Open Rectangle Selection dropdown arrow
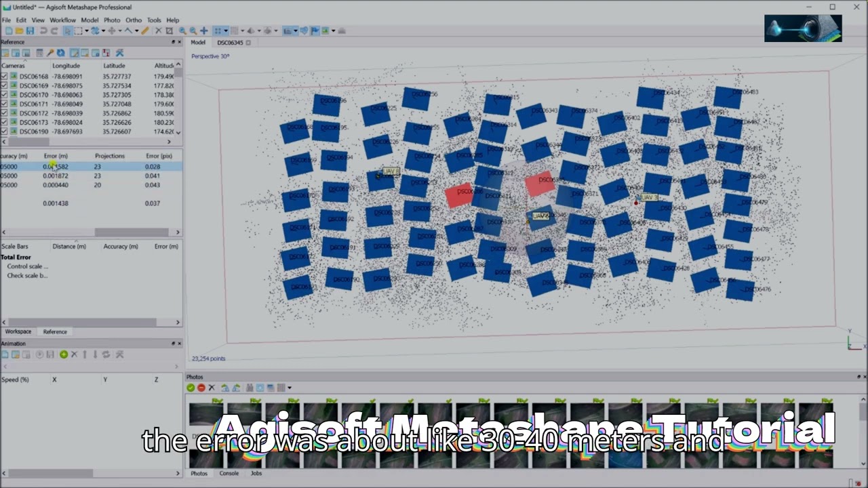The image size is (868, 488). pyautogui.click(x=87, y=30)
